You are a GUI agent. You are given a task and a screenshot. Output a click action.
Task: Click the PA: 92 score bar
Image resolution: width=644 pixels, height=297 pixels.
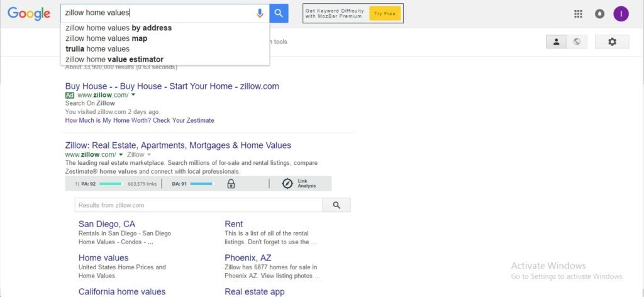pos(111,184)
